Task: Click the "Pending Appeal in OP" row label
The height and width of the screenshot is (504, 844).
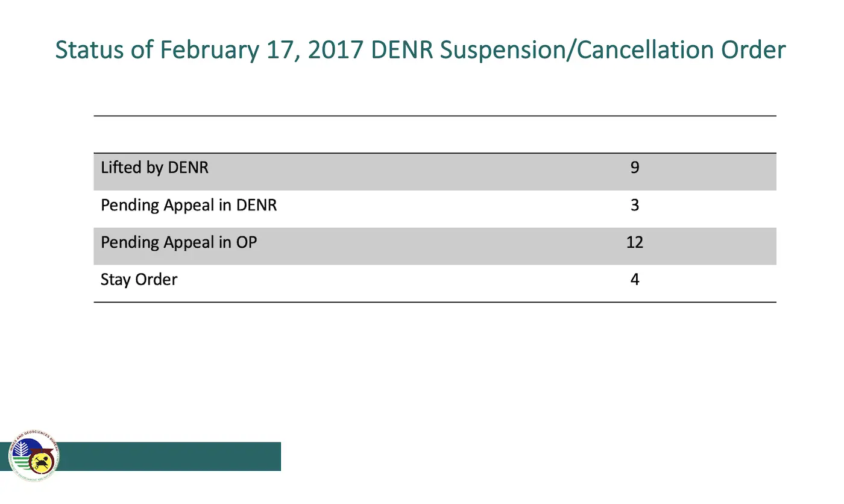Action: 178,242
